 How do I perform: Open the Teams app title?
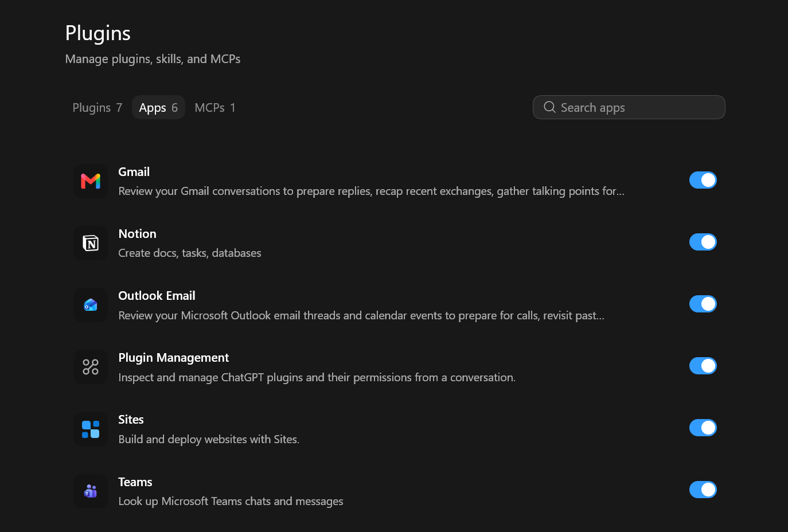click(135, 482)
